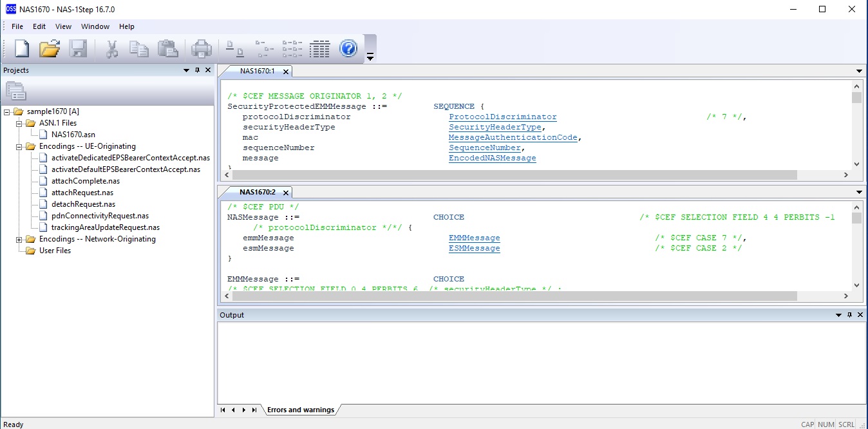Copy text with the copy toolbar icon
The width and height of the screenshot is (868, 429).
pyautogui.click(x=139, y=49)
